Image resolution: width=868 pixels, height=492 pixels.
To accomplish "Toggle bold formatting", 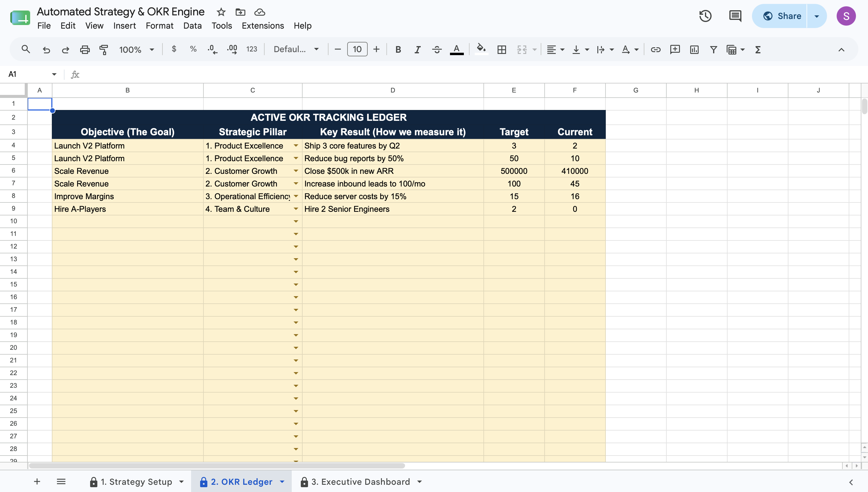I will point(398,50).
